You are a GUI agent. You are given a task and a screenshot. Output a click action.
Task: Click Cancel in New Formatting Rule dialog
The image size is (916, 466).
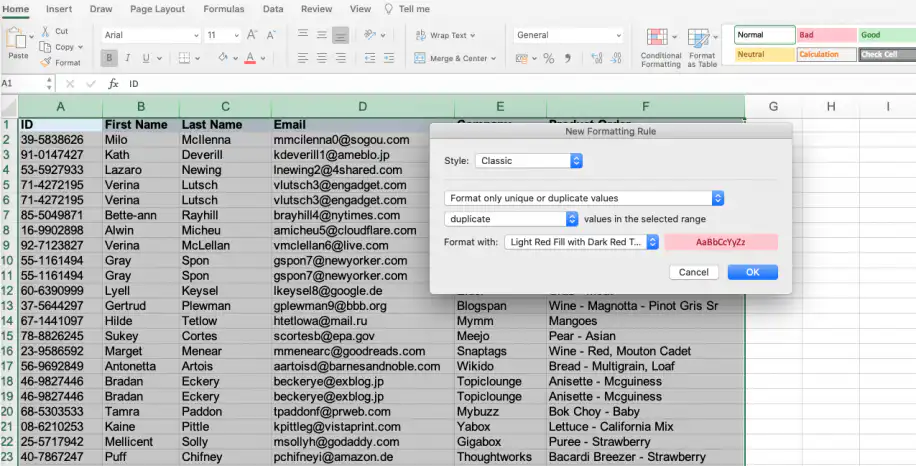click(693, 272)
